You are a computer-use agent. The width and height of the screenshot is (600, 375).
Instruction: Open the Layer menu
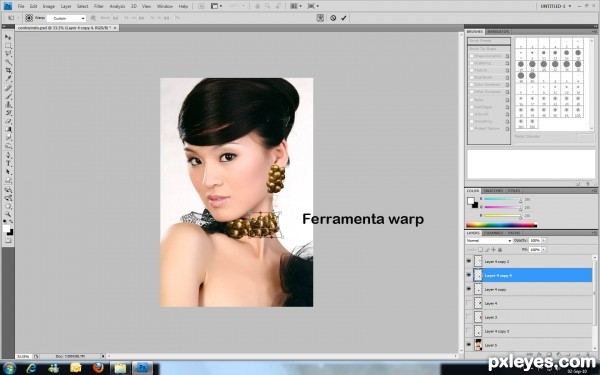66,6
